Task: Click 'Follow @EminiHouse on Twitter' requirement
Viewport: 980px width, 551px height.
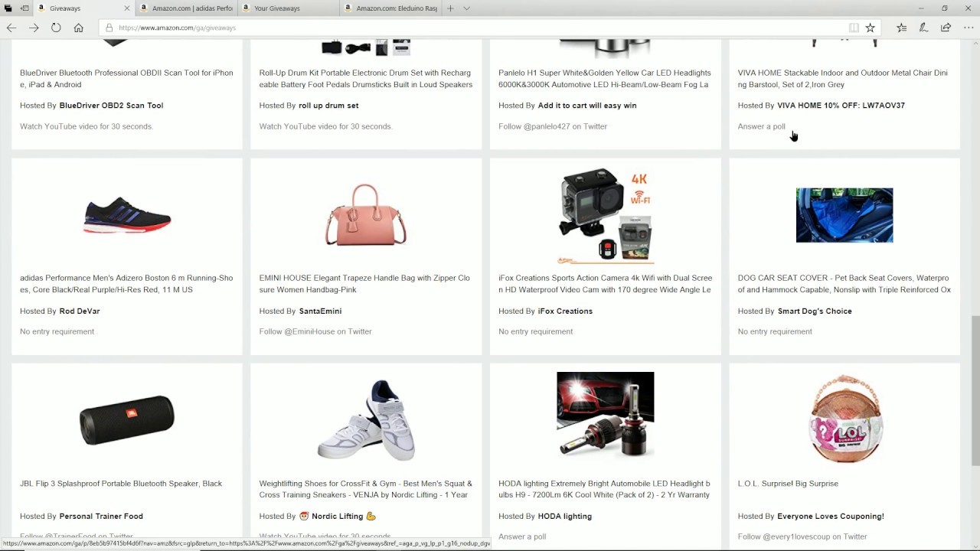Action: pos(315,332)
